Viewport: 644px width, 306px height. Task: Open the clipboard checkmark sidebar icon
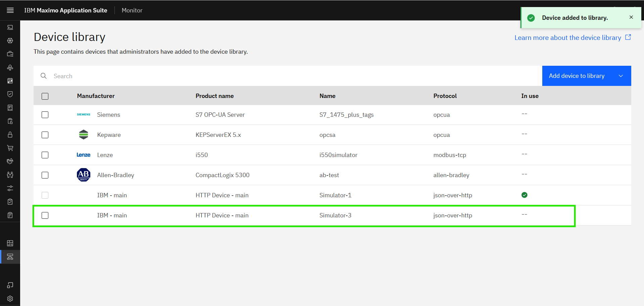[x=10, y=202]
